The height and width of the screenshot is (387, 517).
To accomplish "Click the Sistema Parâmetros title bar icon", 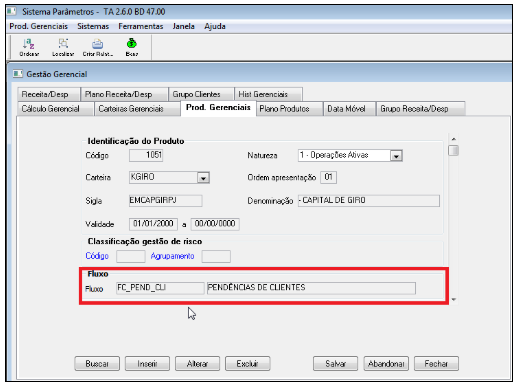I will coord(12,11).
